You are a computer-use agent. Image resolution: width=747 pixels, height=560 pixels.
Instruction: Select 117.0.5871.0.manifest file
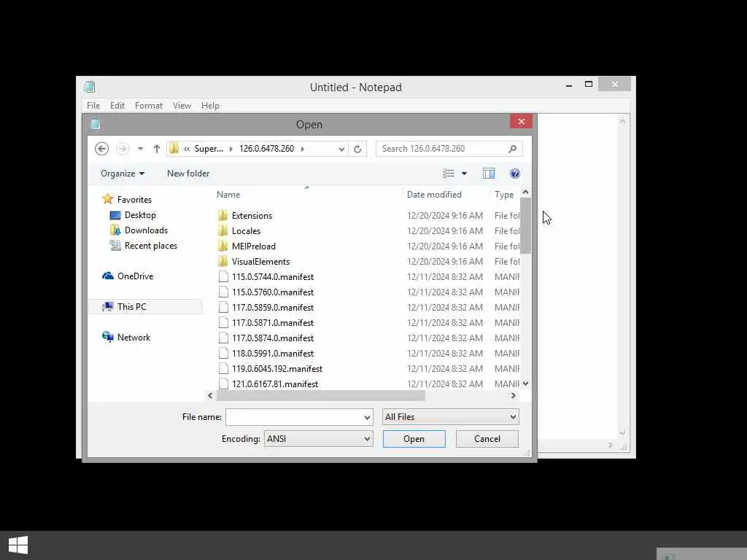[273, 322]
